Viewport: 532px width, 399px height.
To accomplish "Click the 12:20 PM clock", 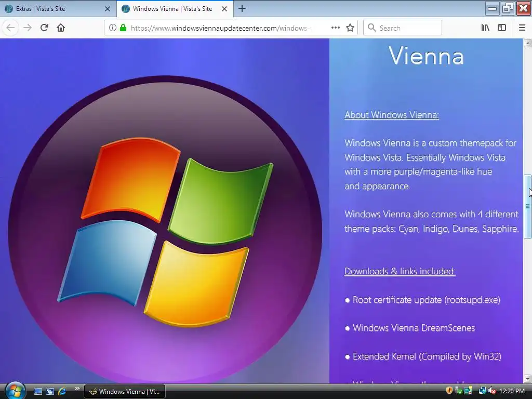I will [512, 391].
